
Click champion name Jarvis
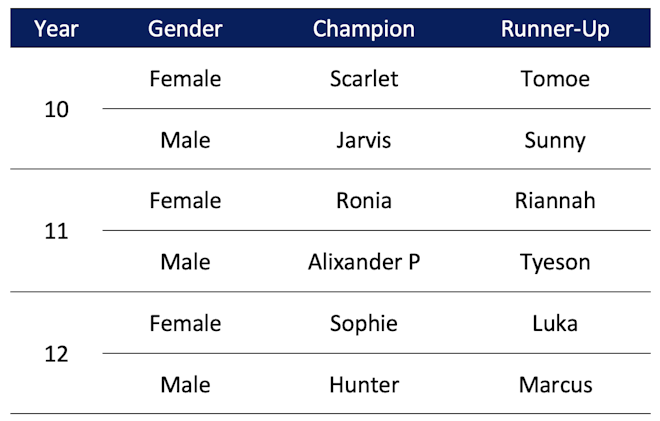pos(364,140)
